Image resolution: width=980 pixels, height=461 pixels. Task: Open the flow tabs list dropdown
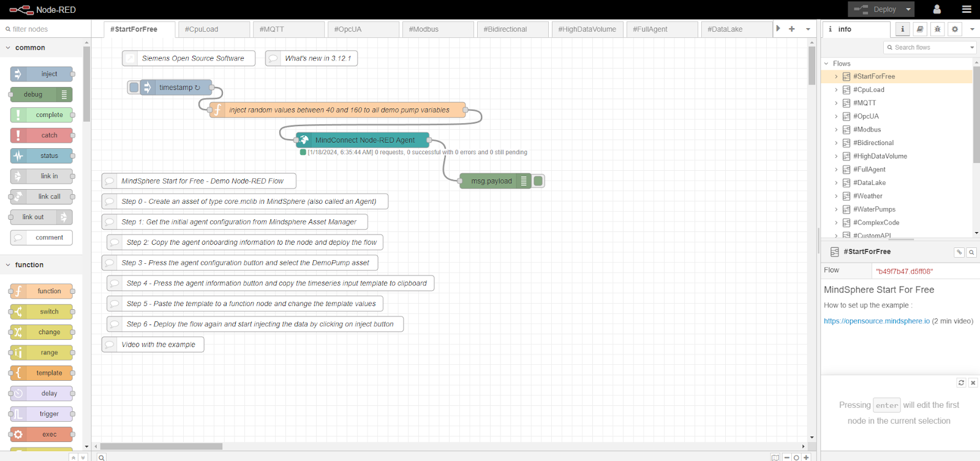click(x=808, y=29)
